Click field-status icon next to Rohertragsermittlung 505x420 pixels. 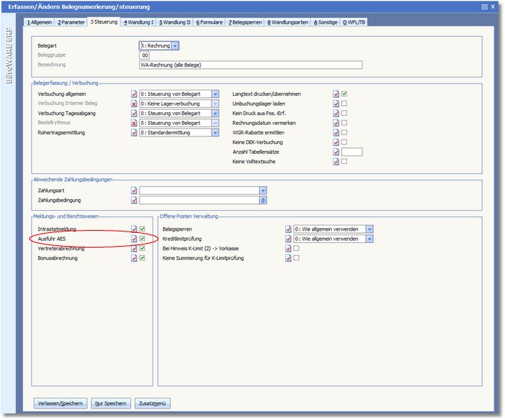pos(134,133)
